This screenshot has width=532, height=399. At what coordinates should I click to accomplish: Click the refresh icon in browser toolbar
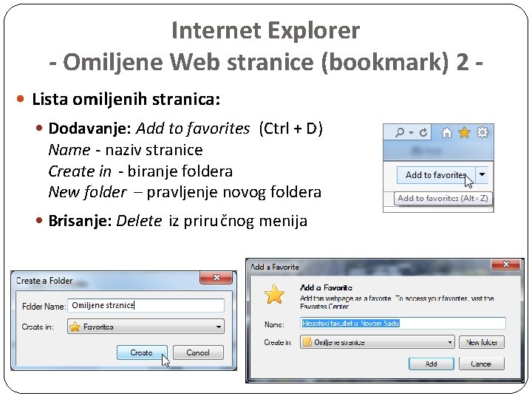click(x=423, y=132)
